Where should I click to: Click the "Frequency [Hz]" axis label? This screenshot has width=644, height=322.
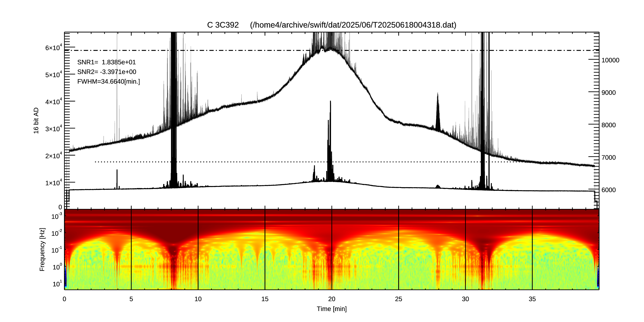pyautogui.click(x=42, y=249)
